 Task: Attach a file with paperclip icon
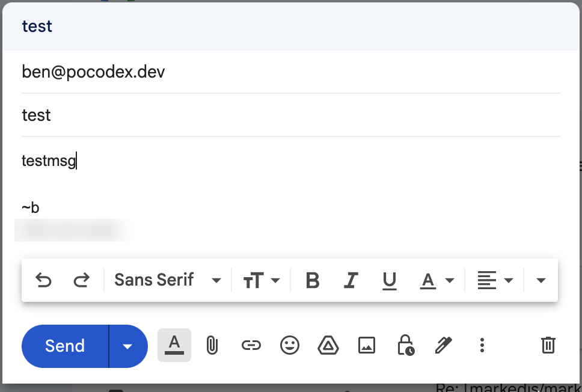coord(212,345)
